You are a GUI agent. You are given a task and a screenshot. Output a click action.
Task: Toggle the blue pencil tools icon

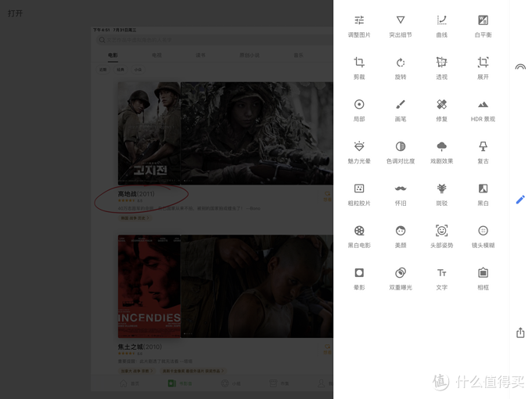tap(520, 199)
